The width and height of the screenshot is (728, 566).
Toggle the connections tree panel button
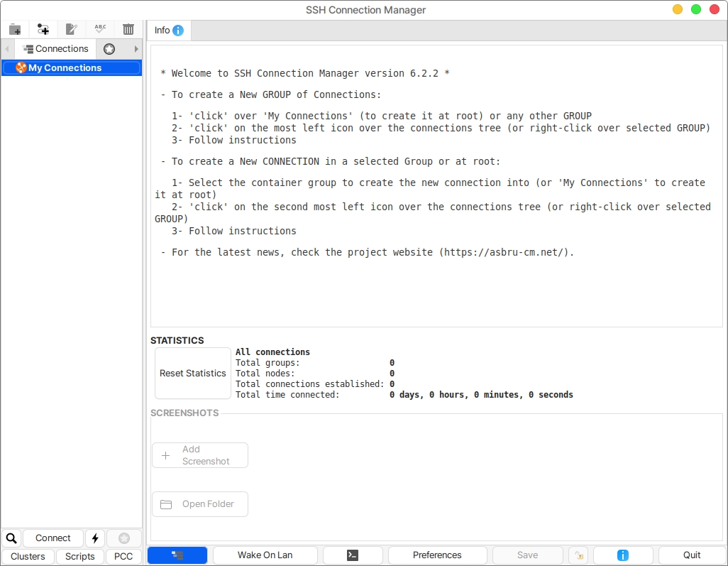pos(177,555)
